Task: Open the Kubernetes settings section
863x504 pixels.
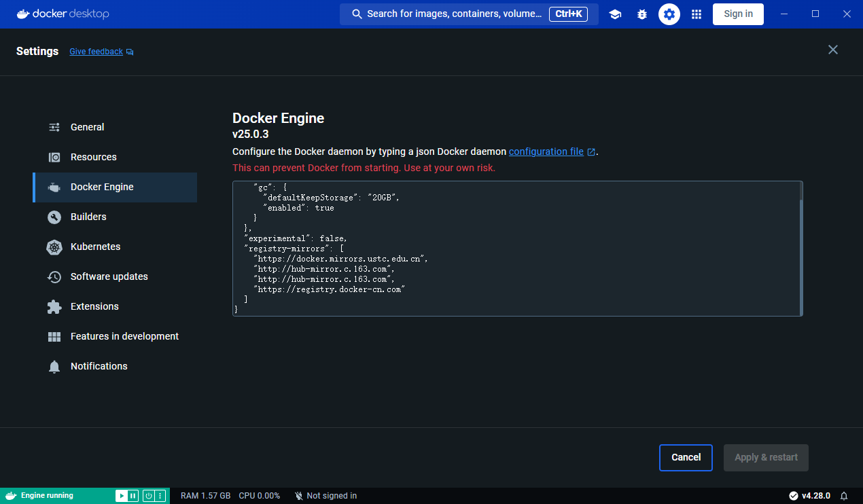Action: click(x=115, y=247)
